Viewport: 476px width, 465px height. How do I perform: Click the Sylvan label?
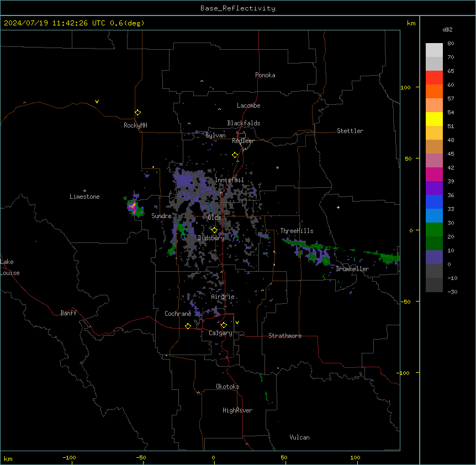215,135
